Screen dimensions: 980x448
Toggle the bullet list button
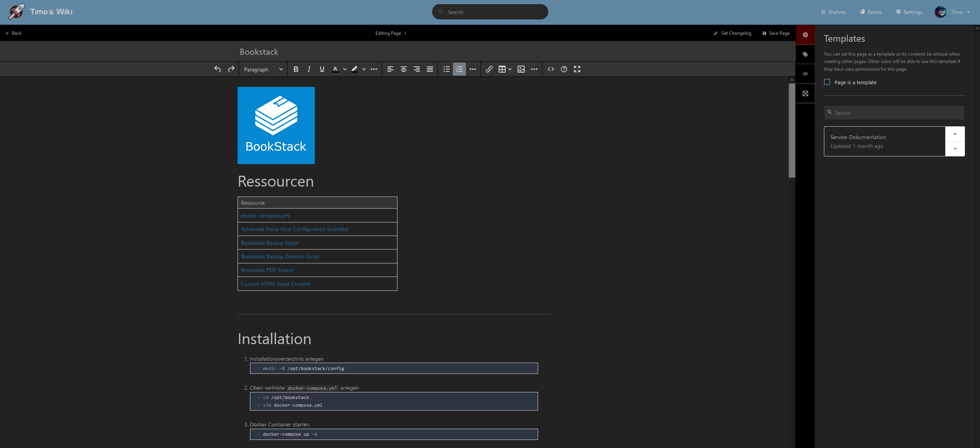pos(447,70)
